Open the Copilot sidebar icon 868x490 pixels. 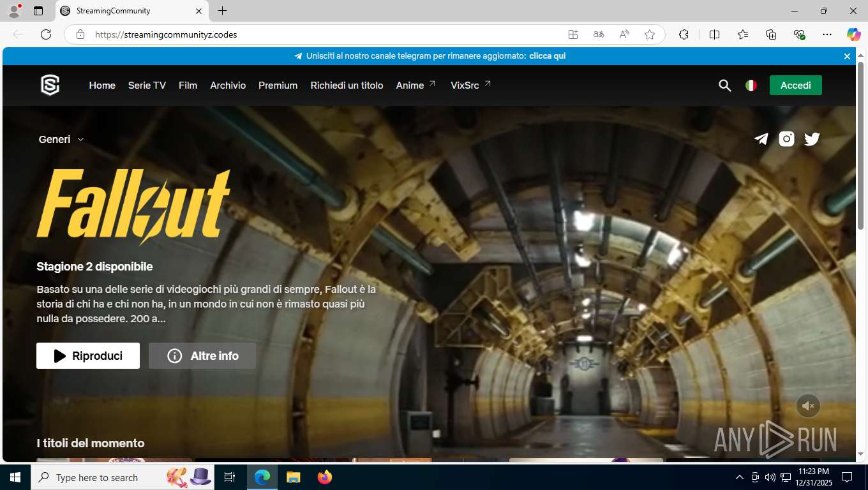click(x=853, y=34)
